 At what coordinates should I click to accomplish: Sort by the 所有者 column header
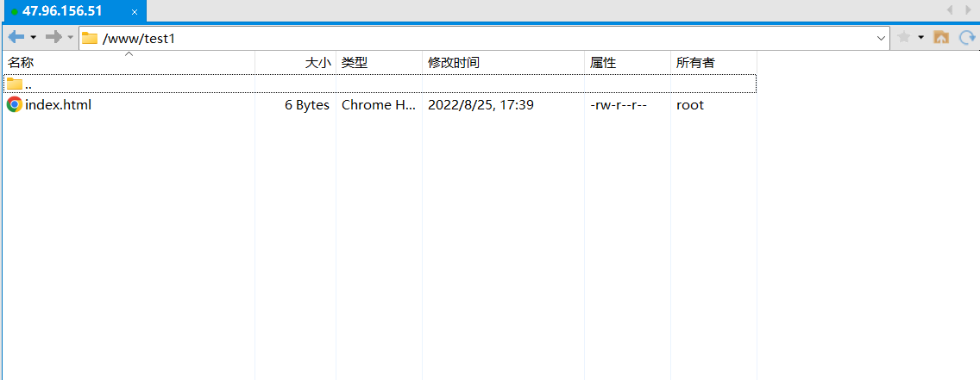tap(713, 62)
